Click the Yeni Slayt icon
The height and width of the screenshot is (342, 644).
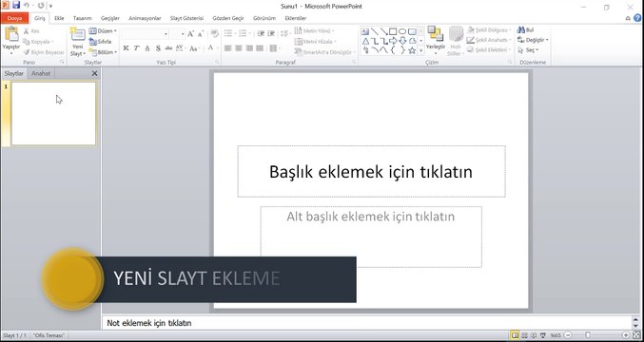coord(77,34)
